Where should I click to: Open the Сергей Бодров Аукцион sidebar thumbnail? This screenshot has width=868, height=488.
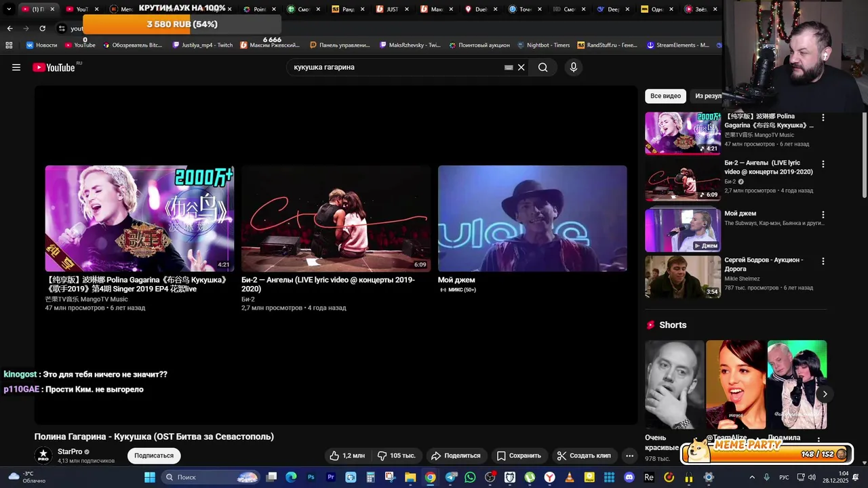[683, 277]
